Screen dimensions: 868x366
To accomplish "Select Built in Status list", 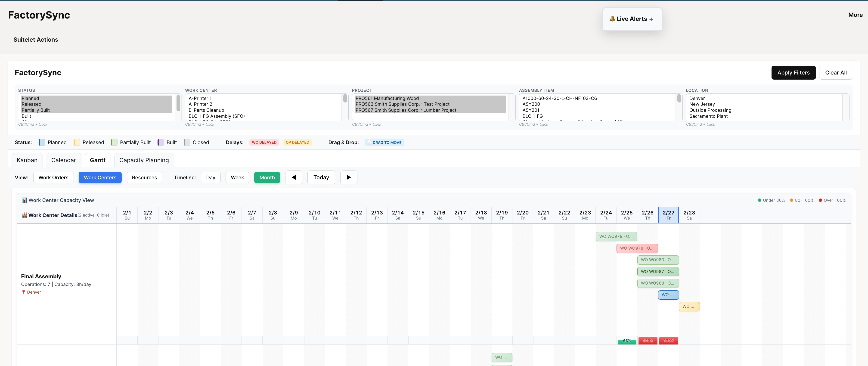I will pyautogui.click(x=26, y=116).
